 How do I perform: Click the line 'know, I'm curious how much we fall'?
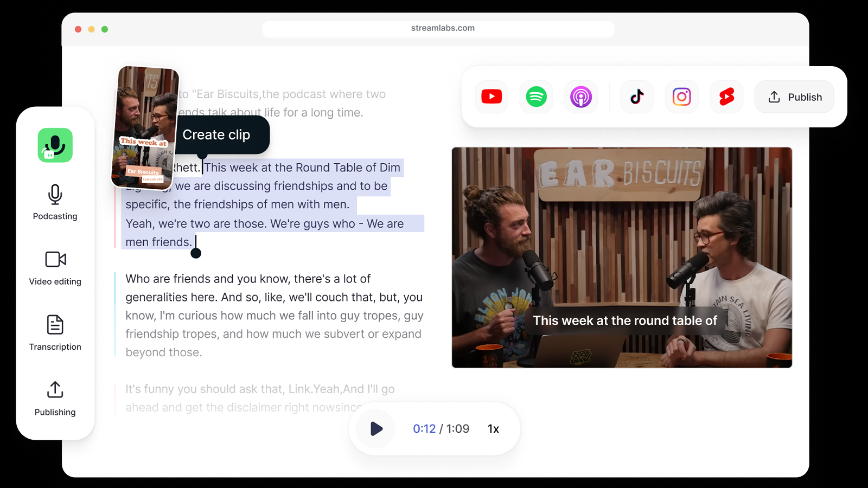[275, 316]
